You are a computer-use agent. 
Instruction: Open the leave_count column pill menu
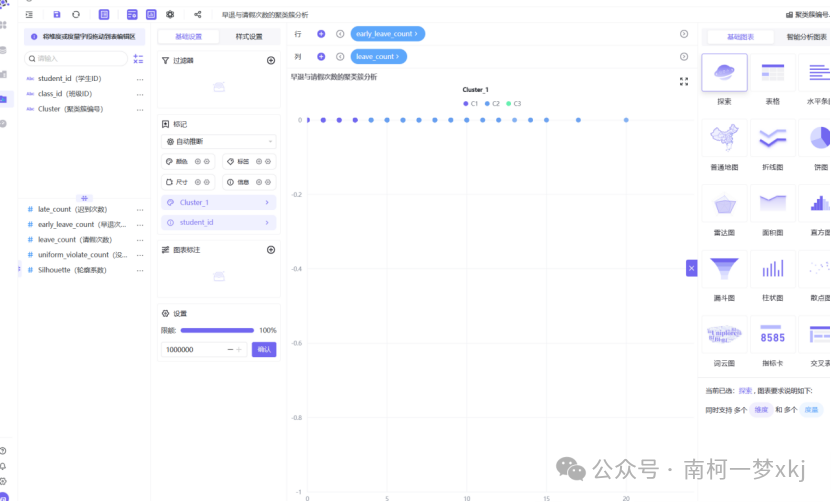point(378,57)
